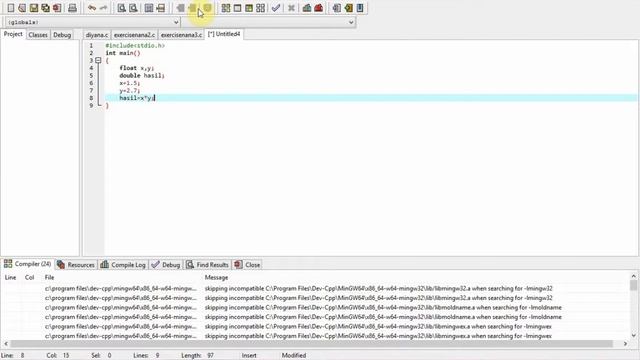Click the Compile icon with four colored squares
The image size is (640, 360).
point(226,8)
